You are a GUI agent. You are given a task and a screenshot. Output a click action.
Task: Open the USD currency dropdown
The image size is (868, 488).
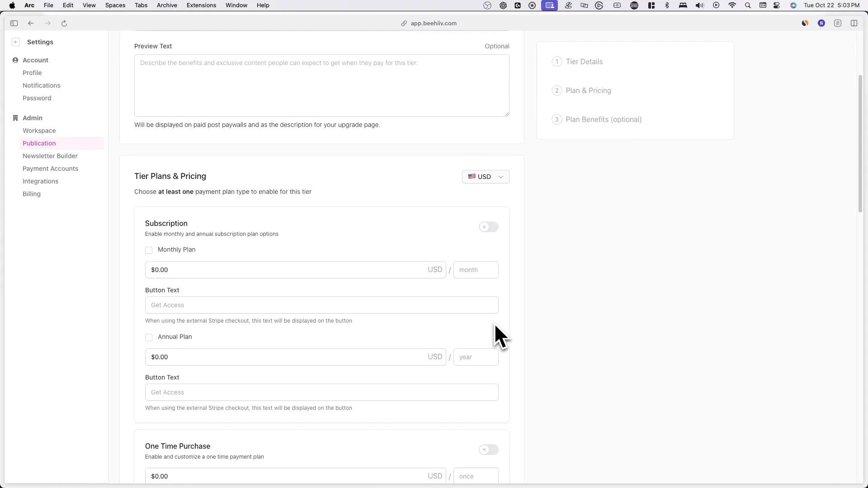coord(486,177)
